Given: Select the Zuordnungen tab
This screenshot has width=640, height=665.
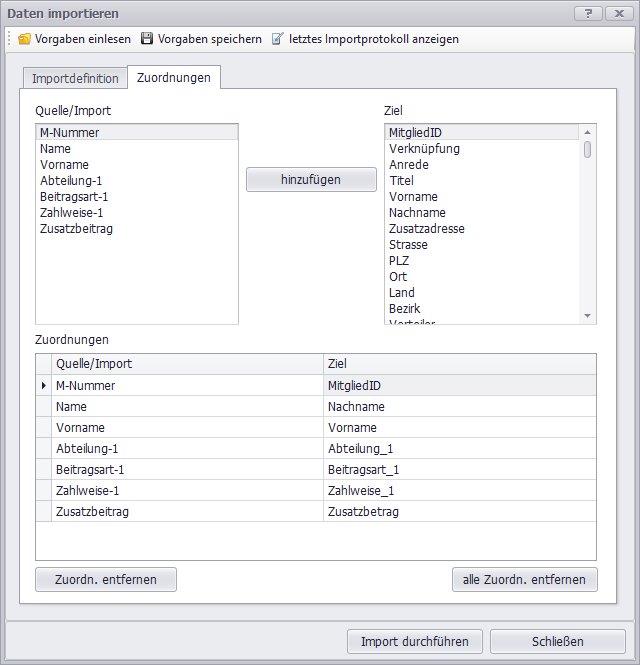Looking at the screenshot, I should click(173, 78).
